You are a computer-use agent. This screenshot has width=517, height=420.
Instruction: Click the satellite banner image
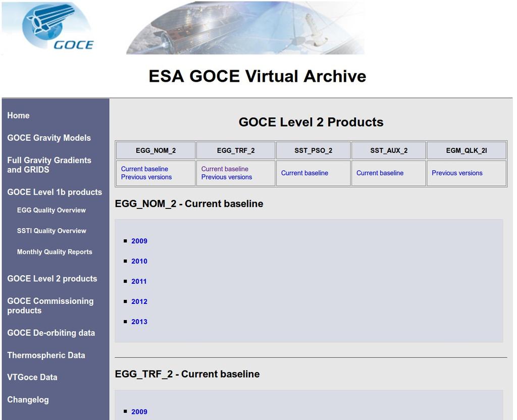(x=245, y=28)
